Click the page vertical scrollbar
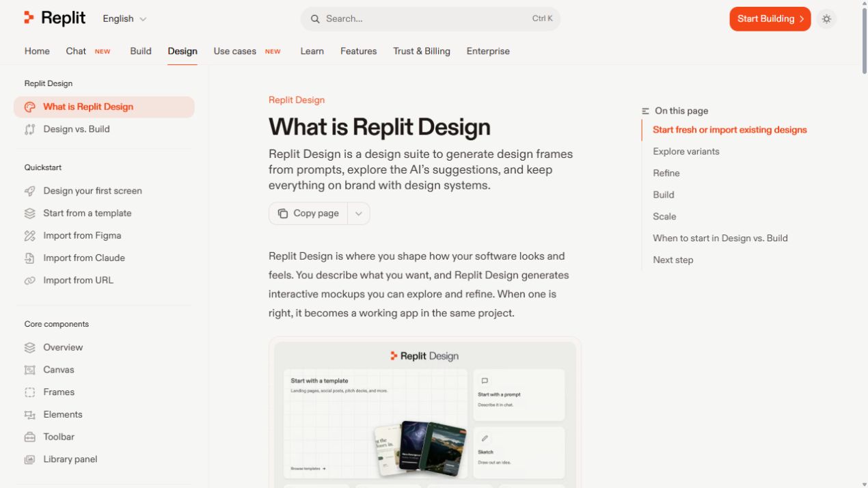Screen dimensions: 868x488 pos(865,41)
